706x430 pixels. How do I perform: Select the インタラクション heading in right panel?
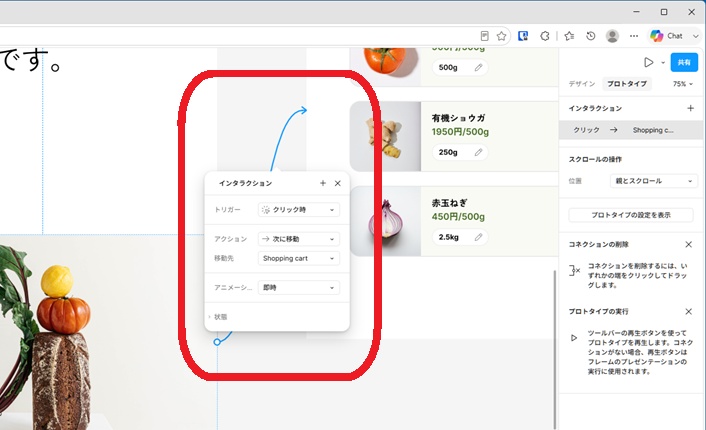pos(595,109)
